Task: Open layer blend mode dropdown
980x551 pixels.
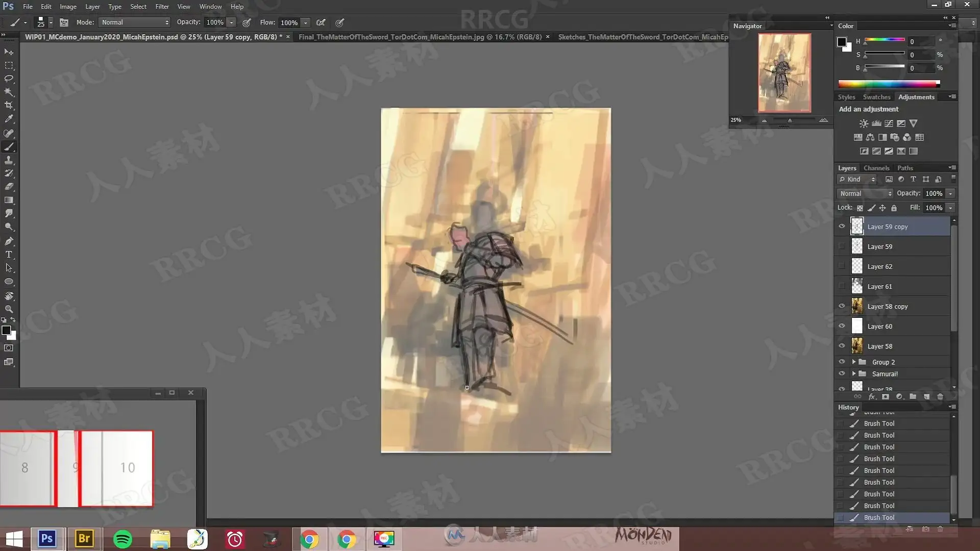Action: (x=865, y=193)
